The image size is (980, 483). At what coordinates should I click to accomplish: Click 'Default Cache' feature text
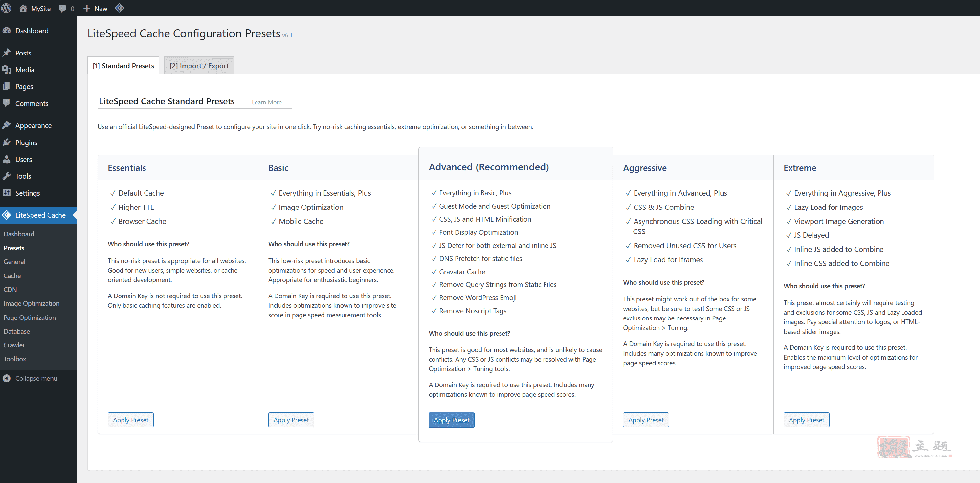[x=141, y=193]
